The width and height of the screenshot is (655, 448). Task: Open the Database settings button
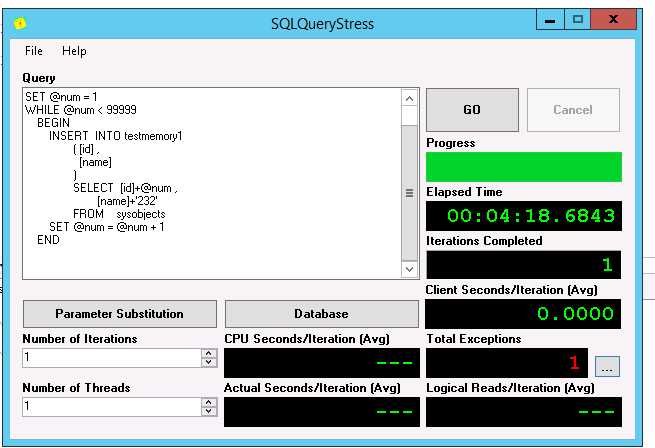tap(321, 314)
